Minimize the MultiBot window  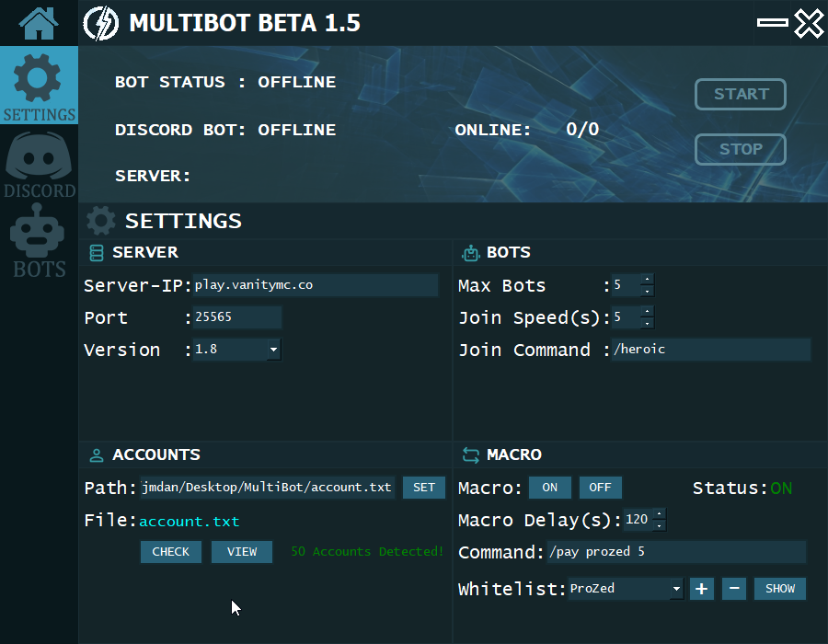tap(772, 22)
